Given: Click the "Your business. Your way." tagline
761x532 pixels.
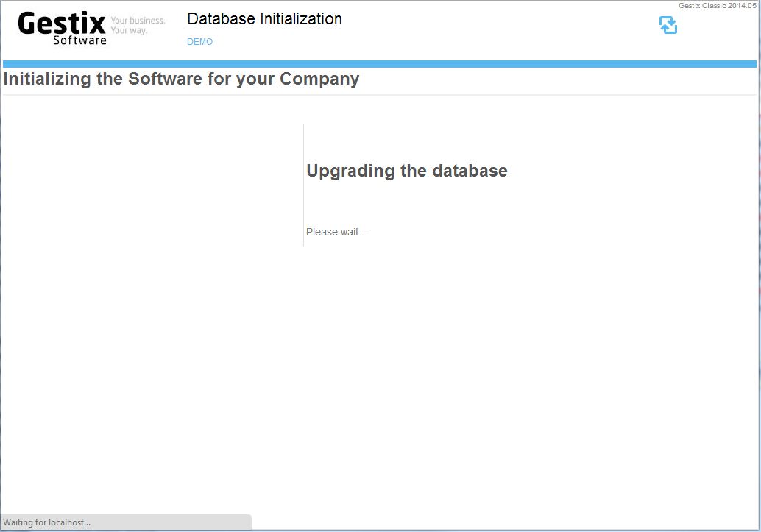Looking at the screenshot, I should coord(138,25).
